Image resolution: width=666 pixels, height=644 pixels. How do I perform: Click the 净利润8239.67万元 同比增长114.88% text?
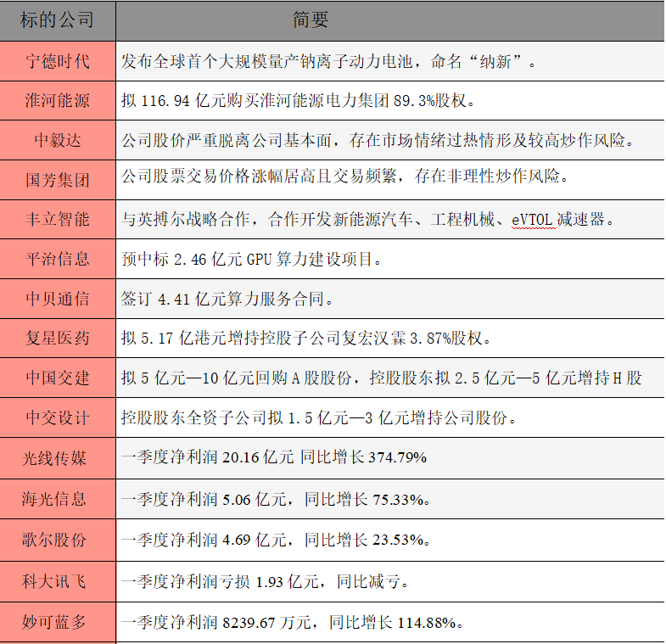(x=292, y=623)
